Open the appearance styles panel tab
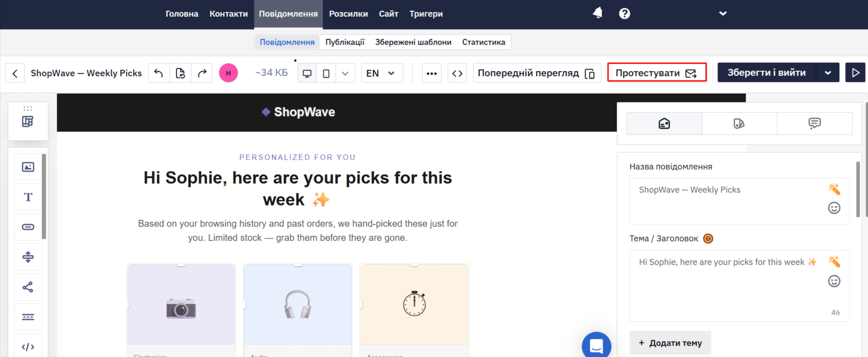868x357 pixels. tap(739, 123)
